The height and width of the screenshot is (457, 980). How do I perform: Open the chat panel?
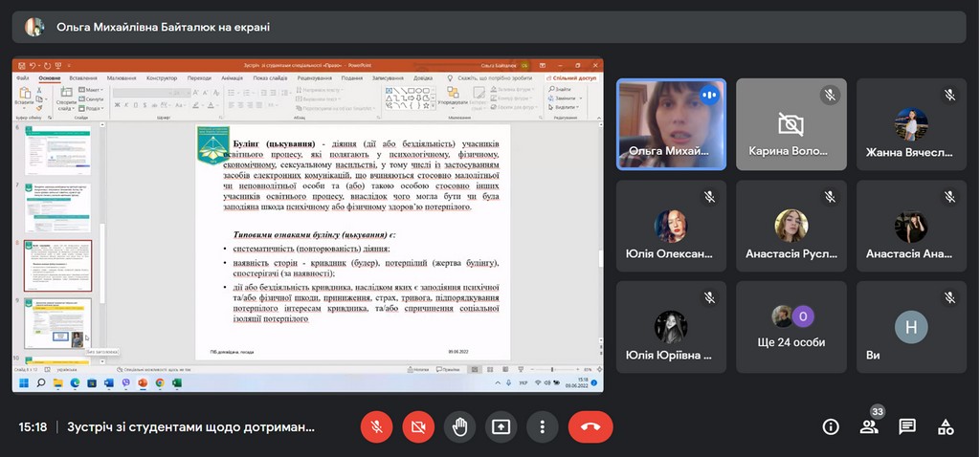pos(907,426)
